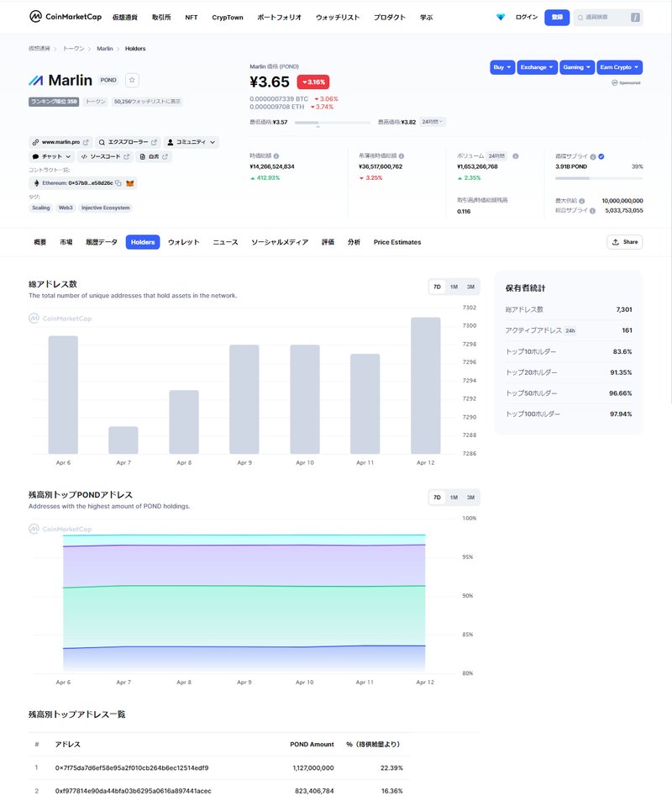
Task: Click the Share button
Action: [x=624, y=242]
